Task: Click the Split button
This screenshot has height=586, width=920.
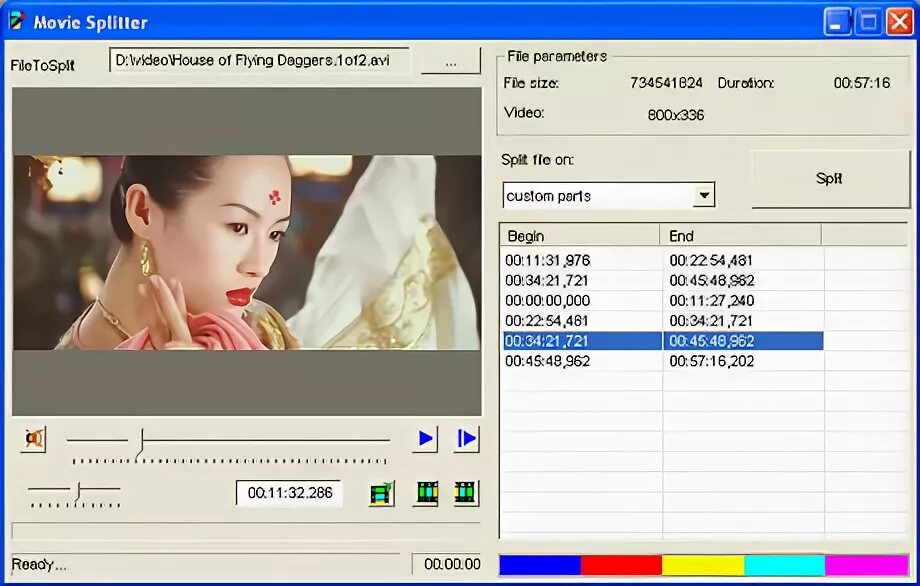Action: click(x=830, y=178)
